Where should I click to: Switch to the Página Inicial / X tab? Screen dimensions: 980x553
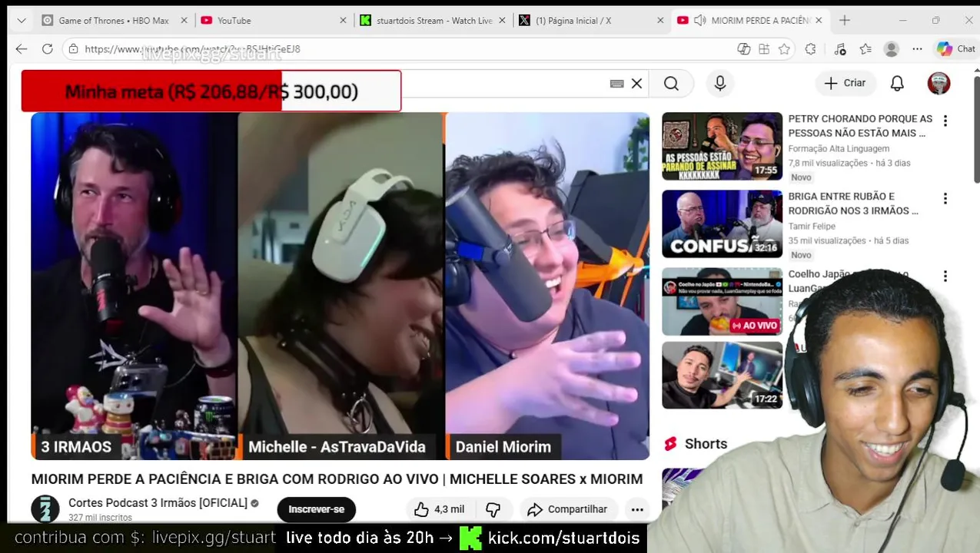pyautogui.click(x=592, y=21)
